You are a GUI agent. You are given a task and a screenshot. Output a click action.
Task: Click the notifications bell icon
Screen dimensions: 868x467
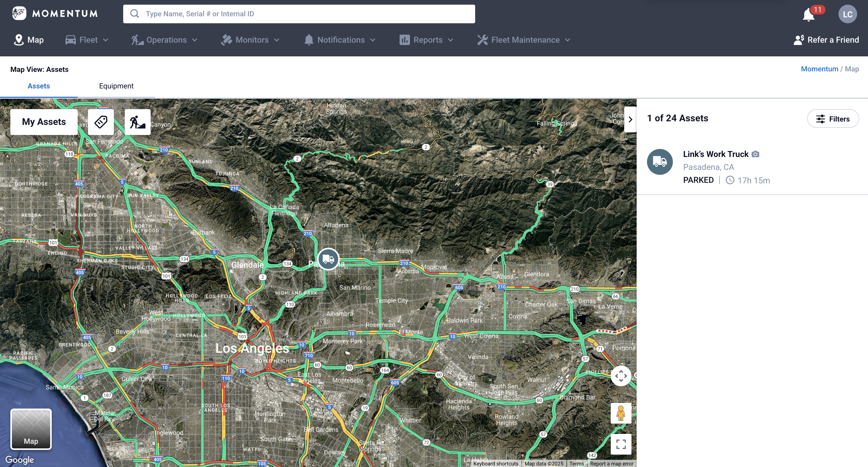[808, 15]
